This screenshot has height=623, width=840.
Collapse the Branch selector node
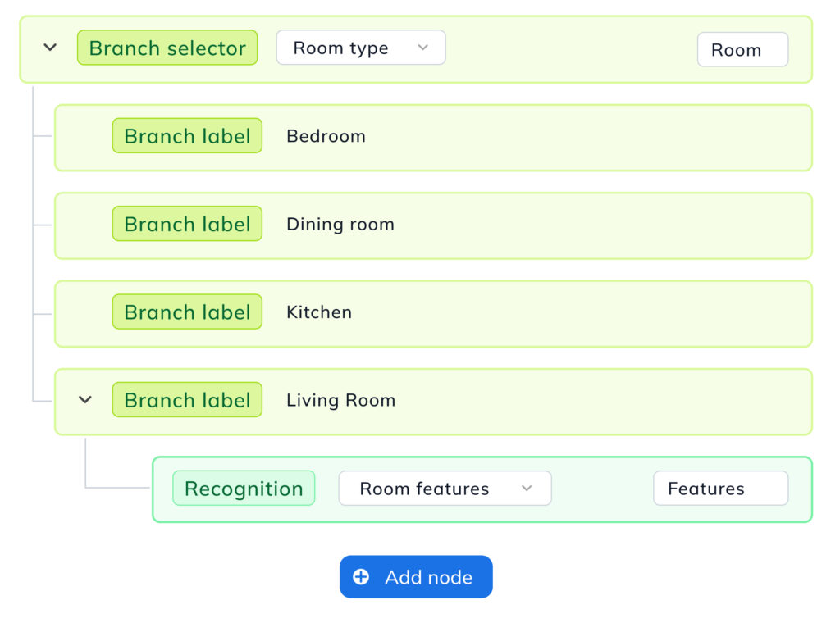click(49, 47)
